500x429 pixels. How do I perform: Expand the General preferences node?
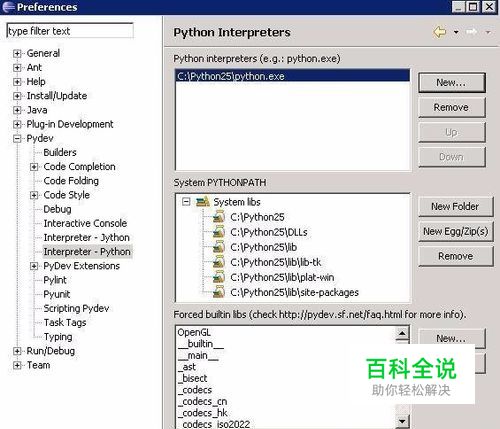tap(17, 53)
